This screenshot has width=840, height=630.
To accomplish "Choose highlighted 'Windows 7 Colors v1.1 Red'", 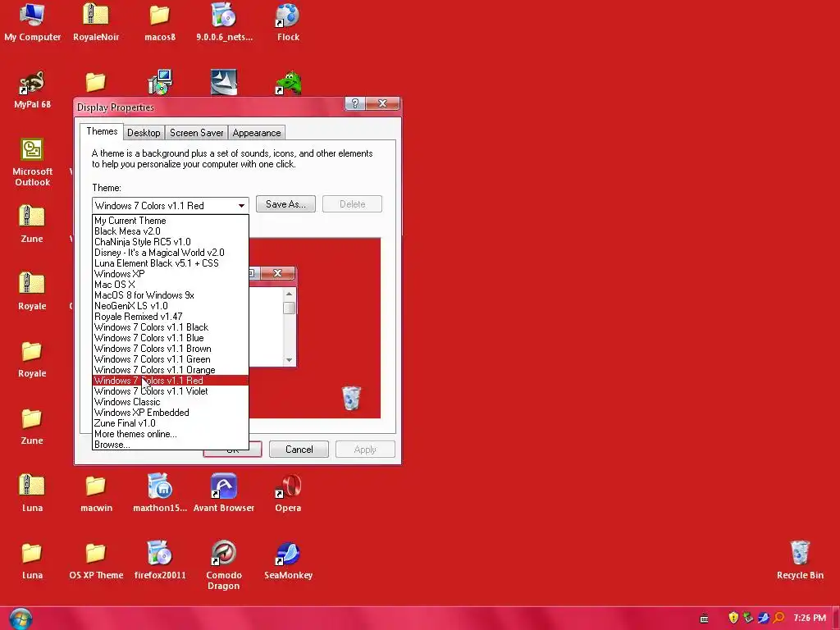I will pos(171,381).
